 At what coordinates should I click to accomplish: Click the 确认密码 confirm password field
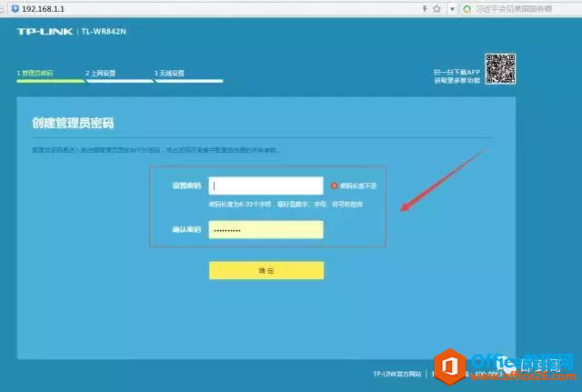266,230
